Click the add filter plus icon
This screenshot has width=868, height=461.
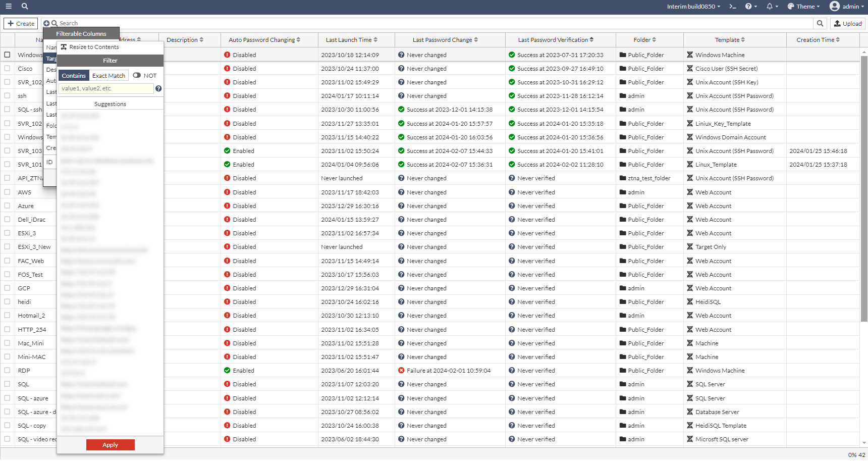pos(46,23)
